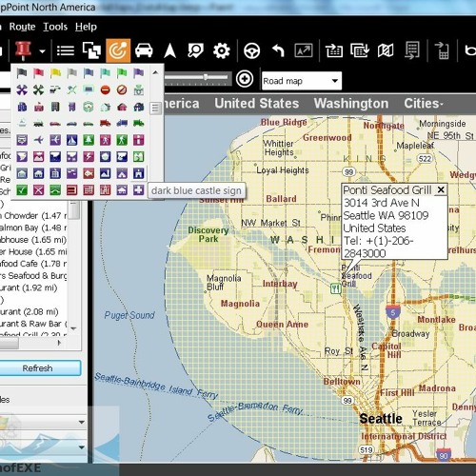Toggle the highlighted orange find nearby icon
Image resolution: width=476 pixels, height=476 pixels.
pyautogui.click(x=118, y=50)
